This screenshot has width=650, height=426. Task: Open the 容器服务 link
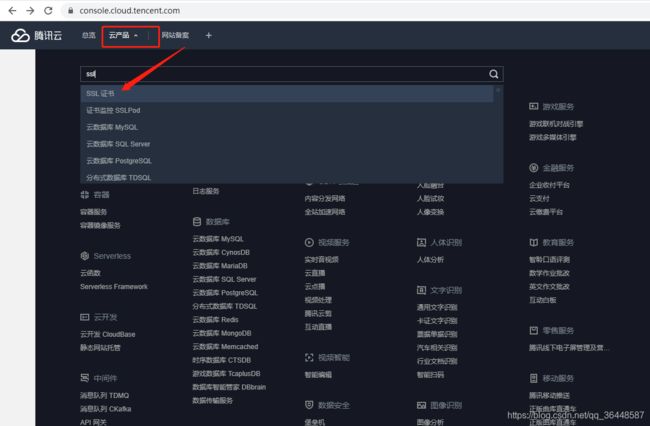coord(94,212)
